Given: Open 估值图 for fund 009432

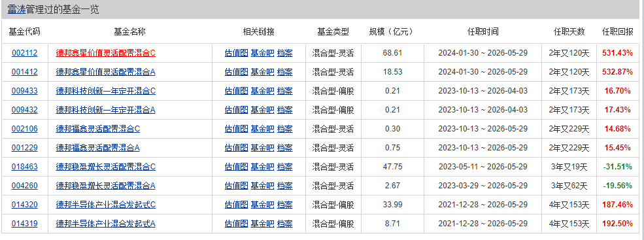Looking at the screenshot, I should pos(236,110).
